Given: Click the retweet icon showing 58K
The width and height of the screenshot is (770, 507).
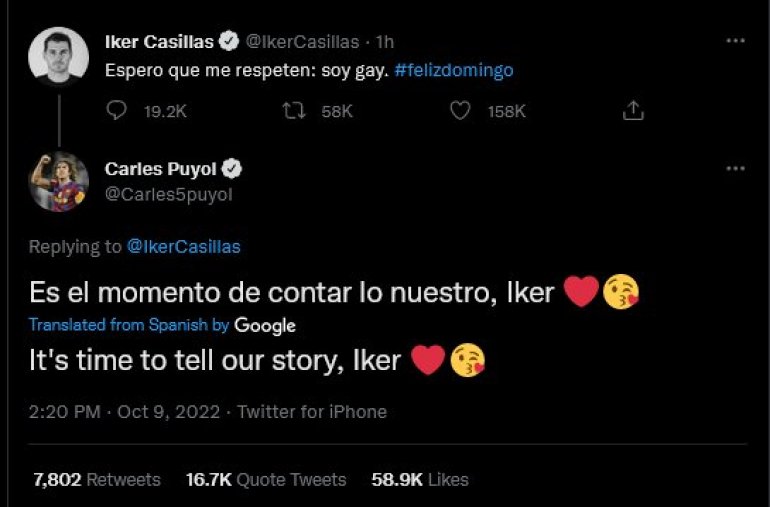Looking at the screenshot, I should point(295,111).
